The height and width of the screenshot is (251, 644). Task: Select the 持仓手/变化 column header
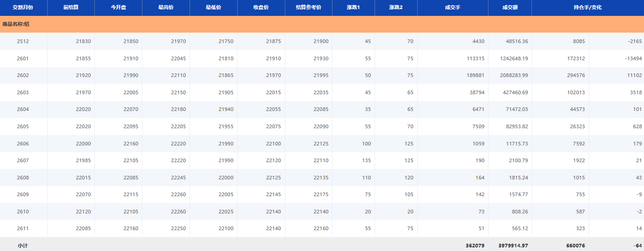pyautogui.click(x=587, y=8)
